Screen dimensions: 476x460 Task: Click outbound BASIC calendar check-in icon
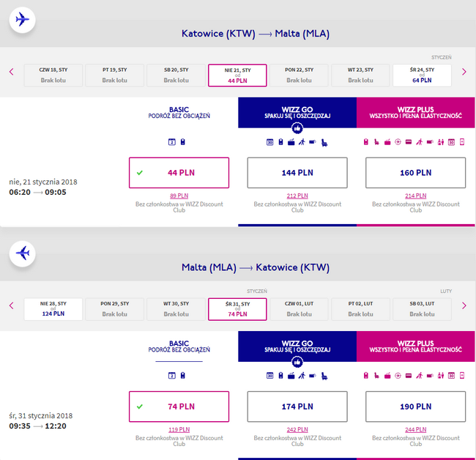point(172,142)
